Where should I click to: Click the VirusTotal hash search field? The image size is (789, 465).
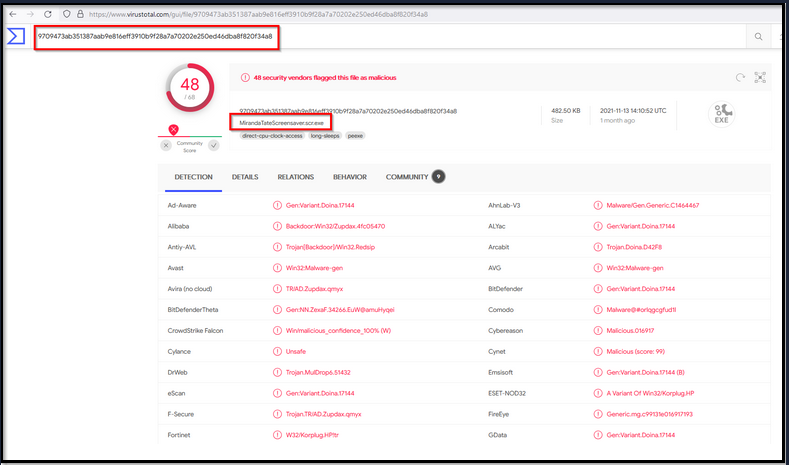(x=156, y=36)
